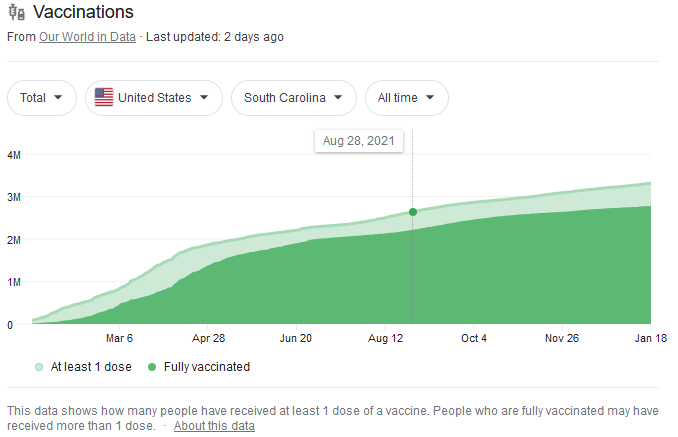Screen dimensions: 678x437
Task: Click the arrow icon on the Total selector
Action: click(x=58, y=98)
